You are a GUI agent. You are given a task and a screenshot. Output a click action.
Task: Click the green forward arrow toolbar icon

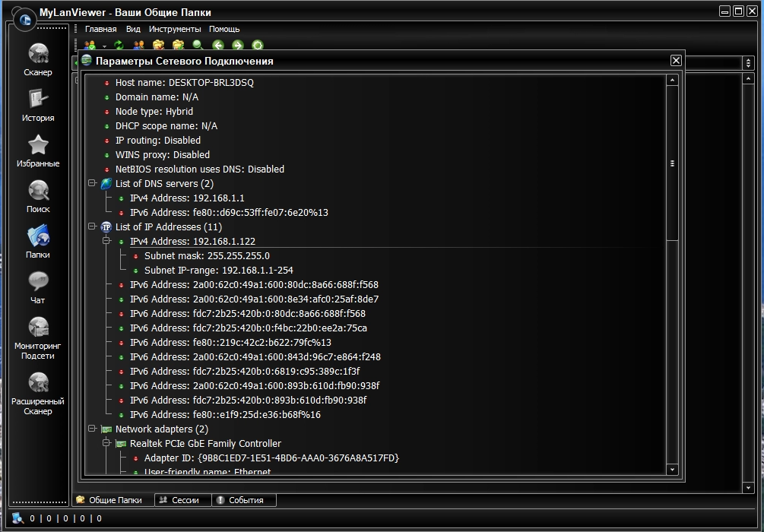pos(237,46)
